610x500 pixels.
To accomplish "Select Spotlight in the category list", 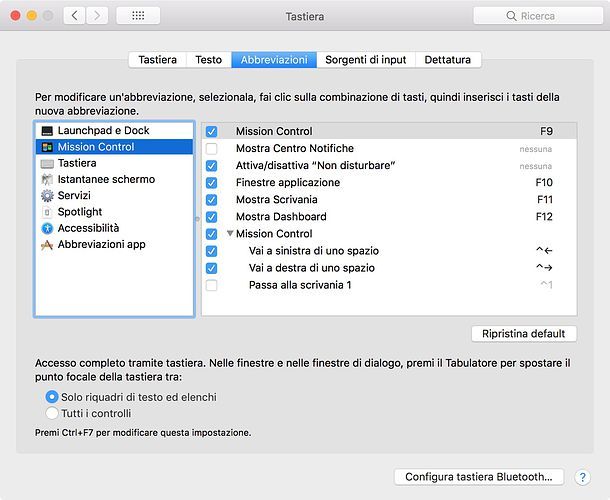I will click(x=114, y=212).
